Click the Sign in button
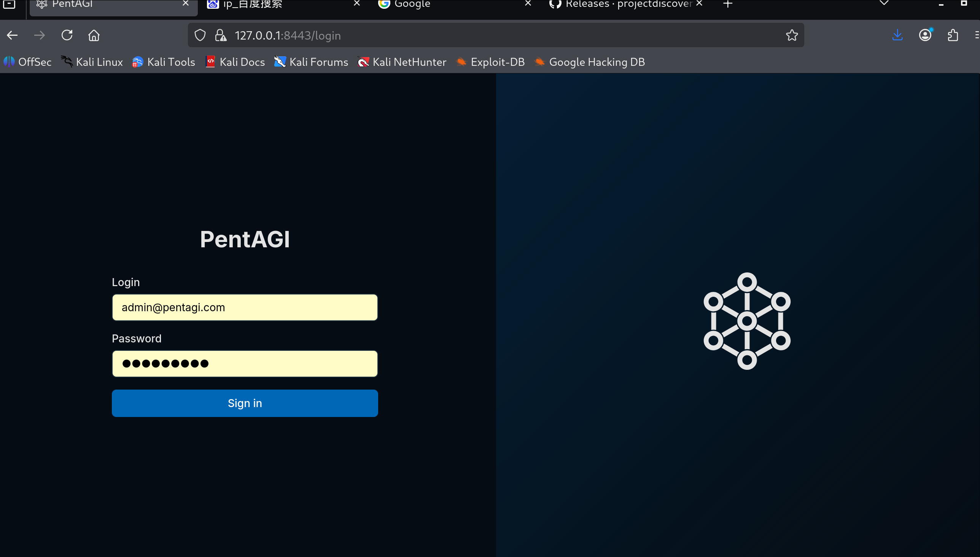This screenshot has height=557, width=980. [x=245, y=403]
